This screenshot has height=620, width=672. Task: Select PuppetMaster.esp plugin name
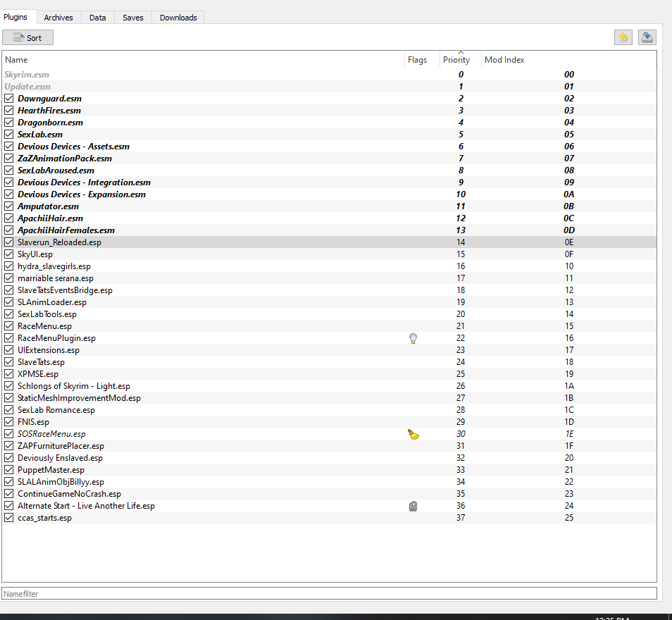click(51, 470)
